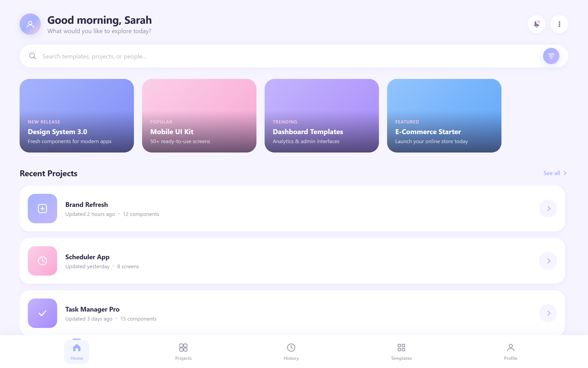Screen dimensions: 588x368
Task: Click 'Fresh components for modern apps' text
Action: point(69,141)
